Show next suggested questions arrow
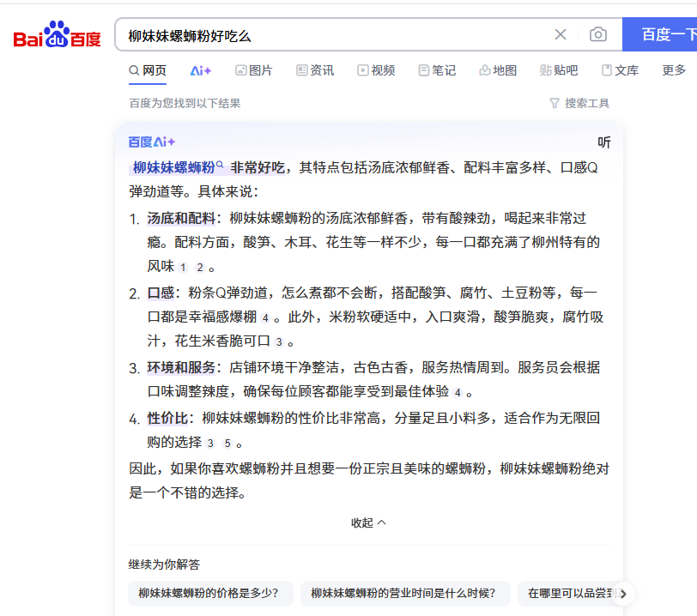The height and width of the screenshot is (616, 697). coord(623,594)
